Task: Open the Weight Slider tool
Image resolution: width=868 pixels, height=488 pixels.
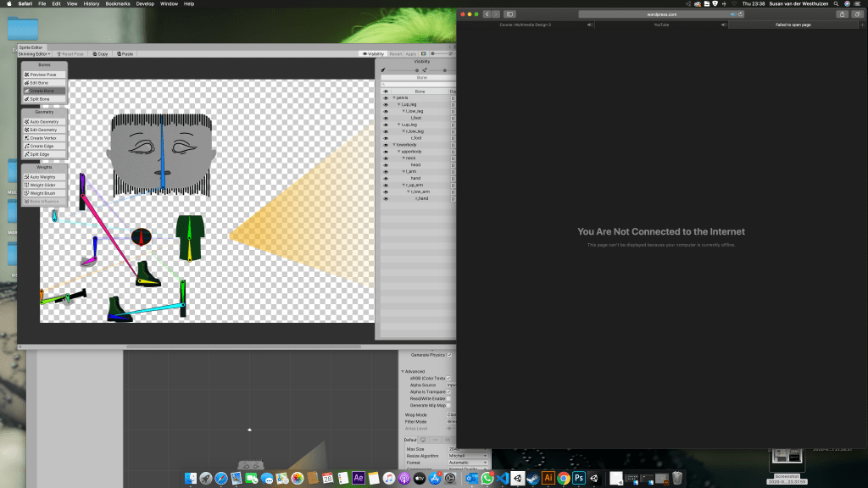Action: coord(44,185)
